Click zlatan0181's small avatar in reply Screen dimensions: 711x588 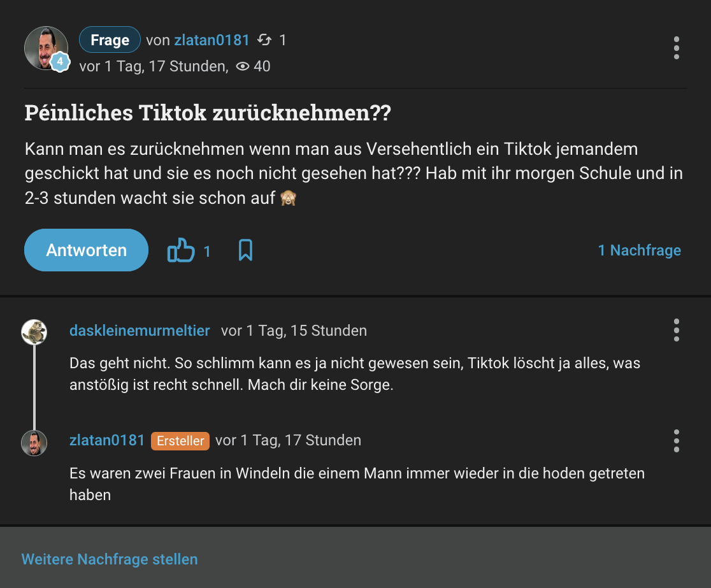[x=34, y=443]
